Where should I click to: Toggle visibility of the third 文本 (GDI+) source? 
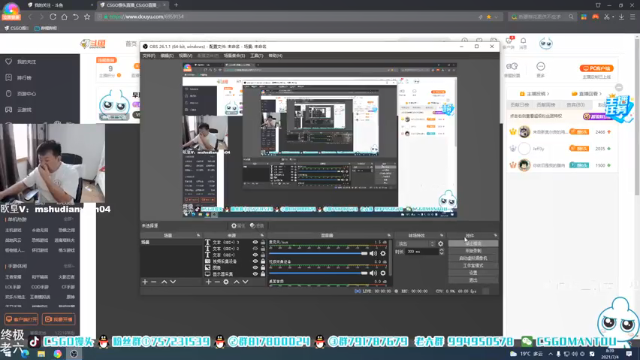point(255,255)
